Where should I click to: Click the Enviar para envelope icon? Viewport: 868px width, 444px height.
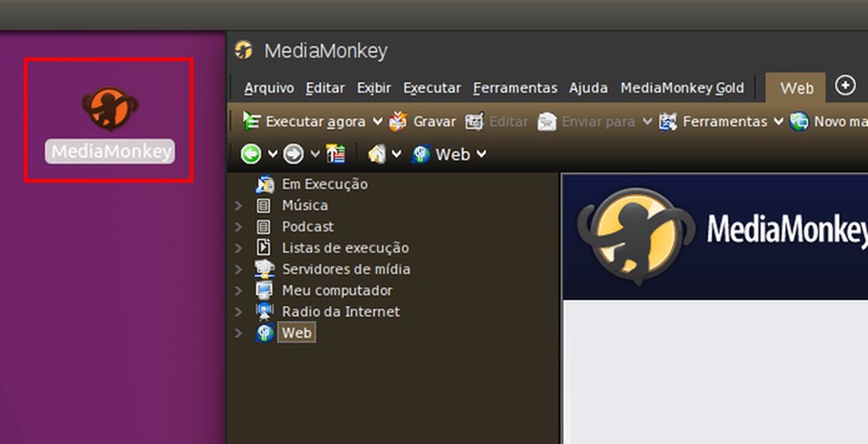[547, 121]
